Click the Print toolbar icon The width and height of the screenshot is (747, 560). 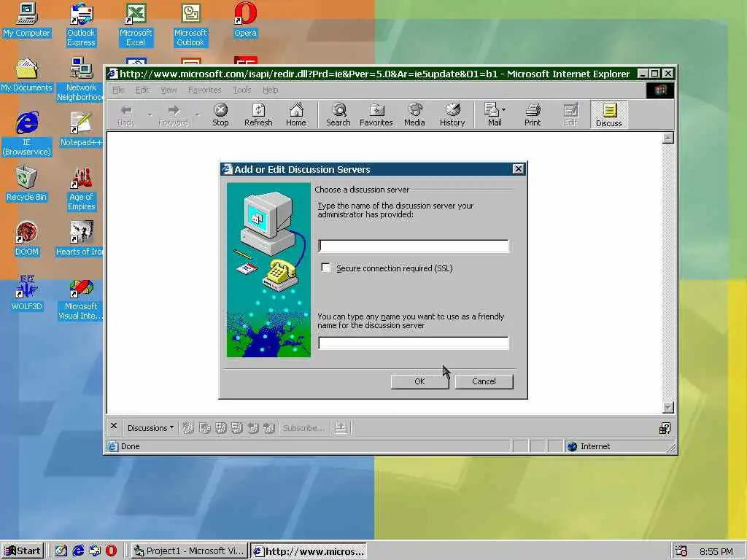click(x=533, y=114)
